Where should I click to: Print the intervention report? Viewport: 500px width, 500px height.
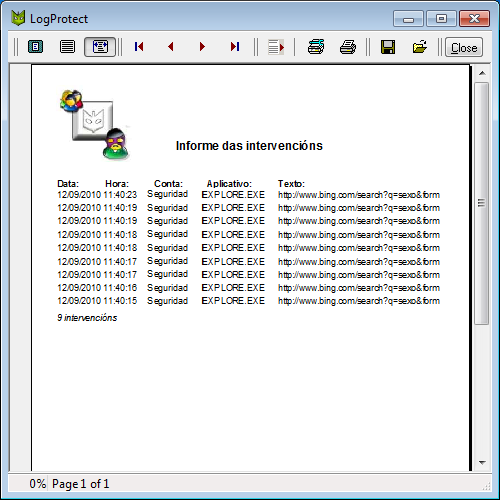[x=348, y=47]
